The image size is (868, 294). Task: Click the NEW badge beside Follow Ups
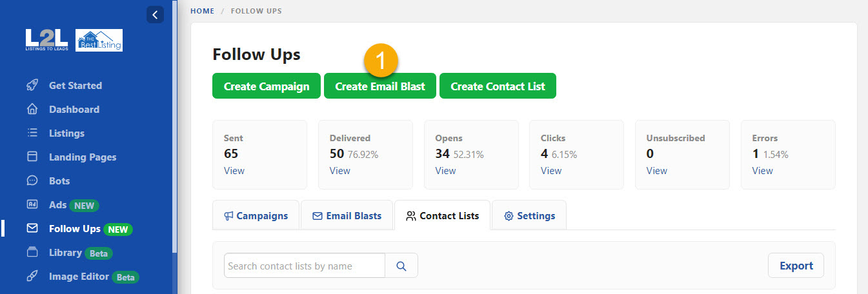coord(118,230)
